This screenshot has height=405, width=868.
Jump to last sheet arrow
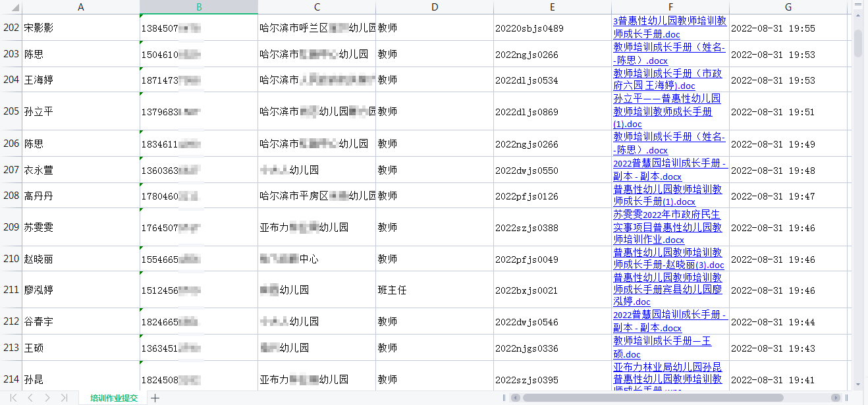click(x=64, y=398)
